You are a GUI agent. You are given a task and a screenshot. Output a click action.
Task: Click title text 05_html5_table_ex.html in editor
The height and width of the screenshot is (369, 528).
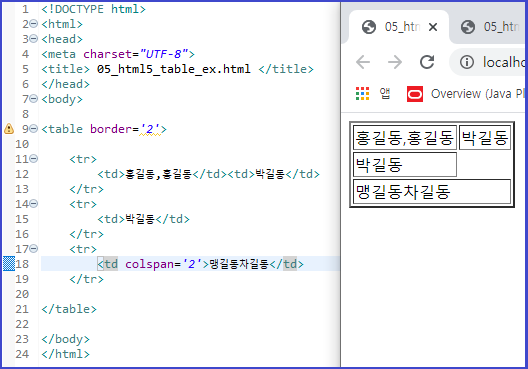click(173, 69)
